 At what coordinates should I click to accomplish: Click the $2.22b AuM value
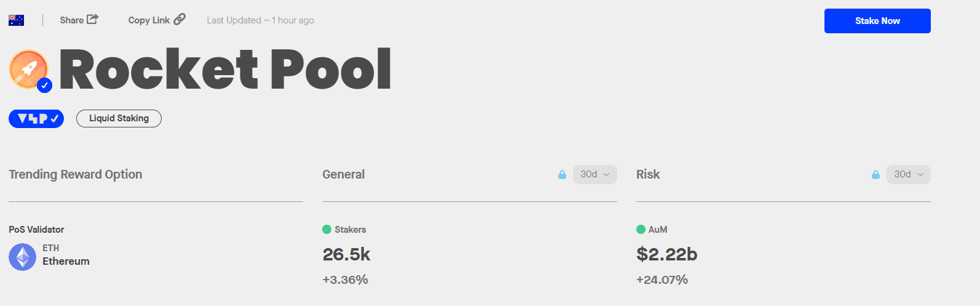click(x=666, y=254)
